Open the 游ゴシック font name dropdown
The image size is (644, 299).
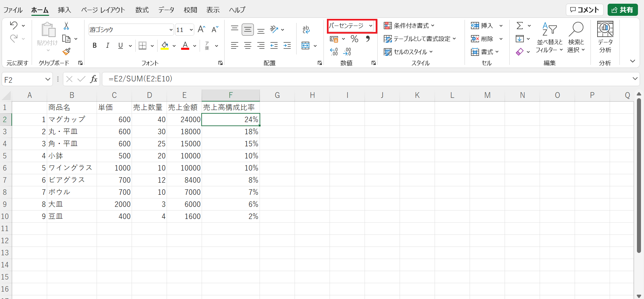pos(171,30)
